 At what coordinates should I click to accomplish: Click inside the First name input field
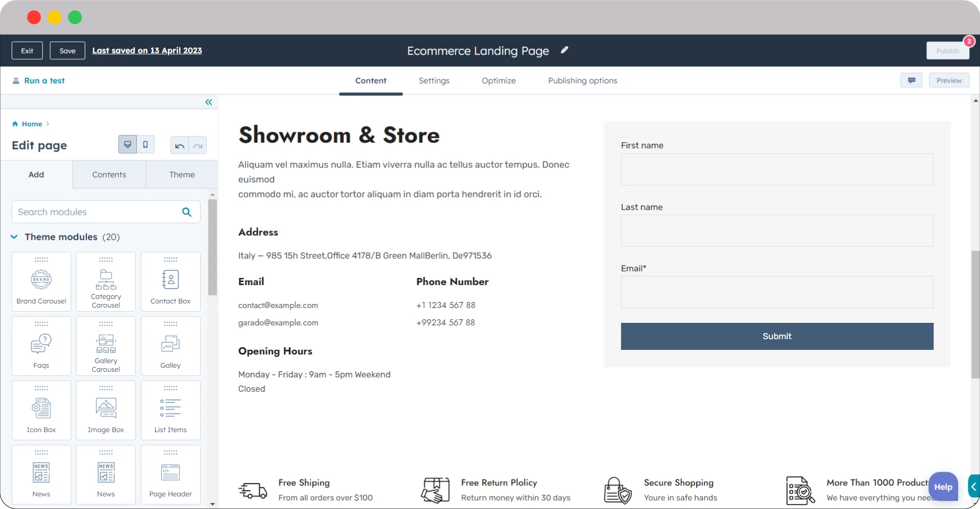click(x=776, y=169)
